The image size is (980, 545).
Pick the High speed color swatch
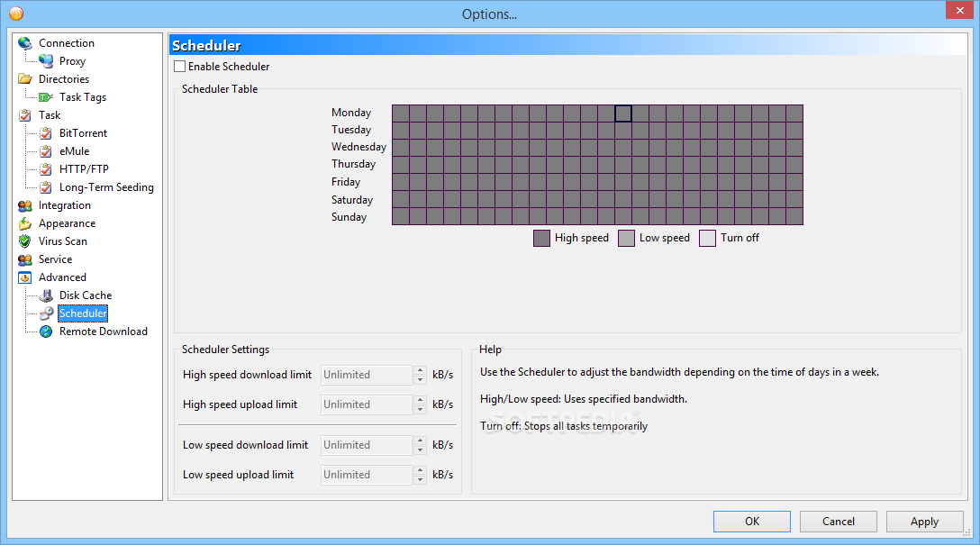(542, 238)
